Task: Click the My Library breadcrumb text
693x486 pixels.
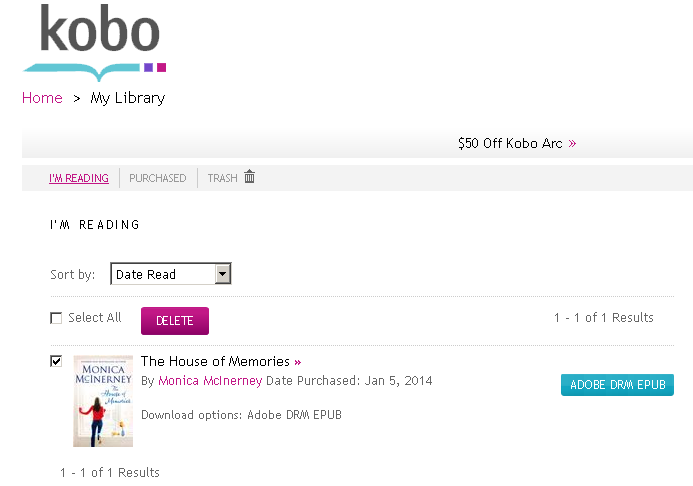Action: [128, 98]
